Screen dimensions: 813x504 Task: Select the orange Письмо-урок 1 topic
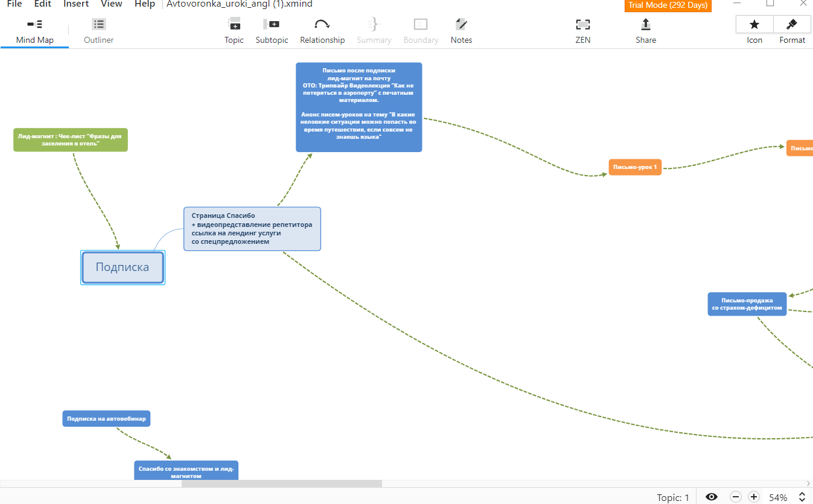click(635, 167)
